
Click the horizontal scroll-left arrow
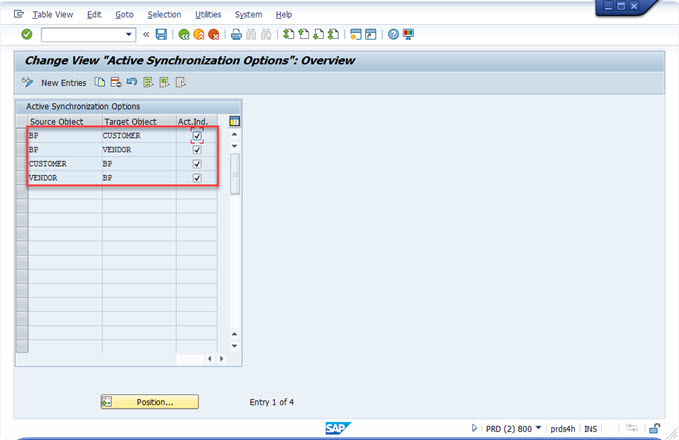[210, 359]
